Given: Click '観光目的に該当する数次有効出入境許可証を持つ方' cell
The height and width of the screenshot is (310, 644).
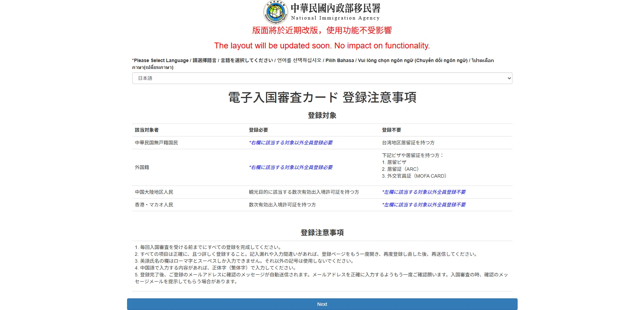Looking at the screenshot, I should 304,192.
